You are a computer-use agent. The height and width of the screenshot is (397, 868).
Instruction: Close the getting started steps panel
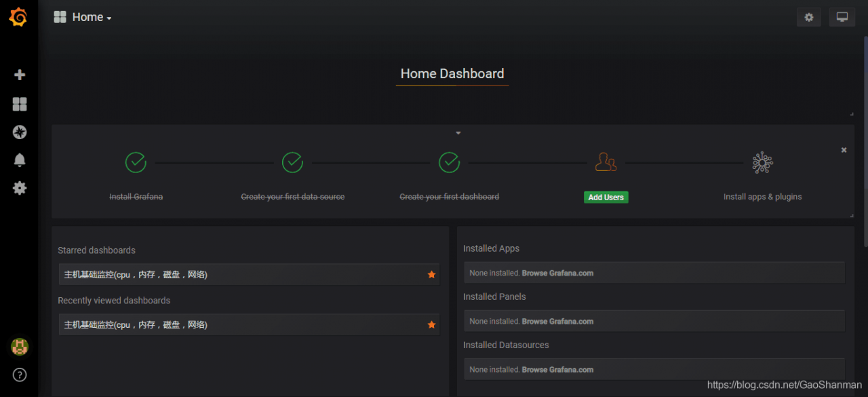844,150
